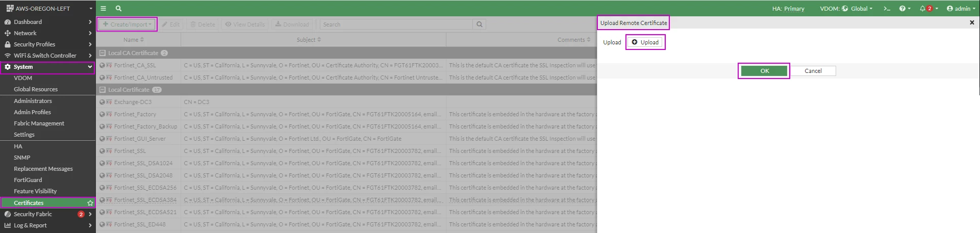
Task: Click the Delete toolbar button
Action: pyautogui.click(x=203, y=24)
